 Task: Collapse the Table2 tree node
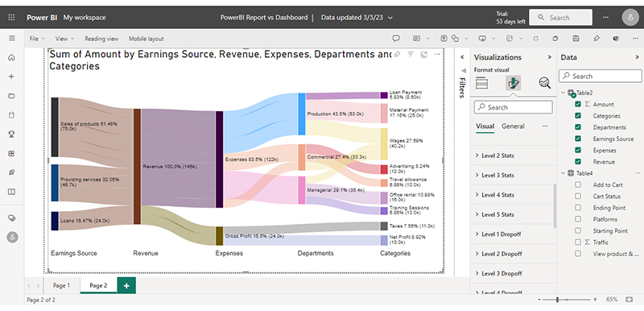(x=563, y=93)
